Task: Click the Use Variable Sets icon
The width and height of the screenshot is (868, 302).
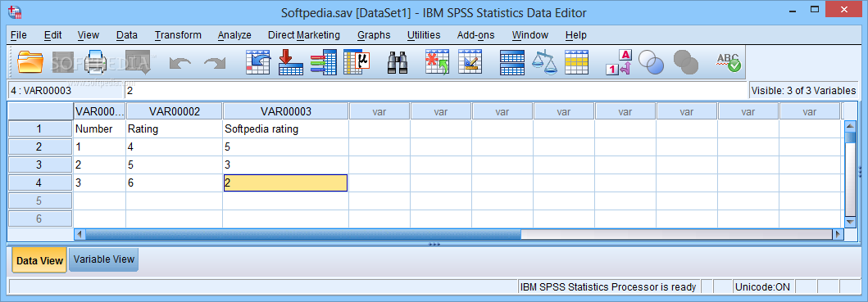Action: point(651,62)
